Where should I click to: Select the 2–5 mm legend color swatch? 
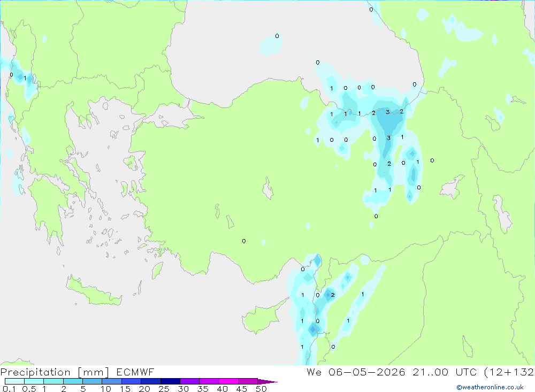pos(73,381)
